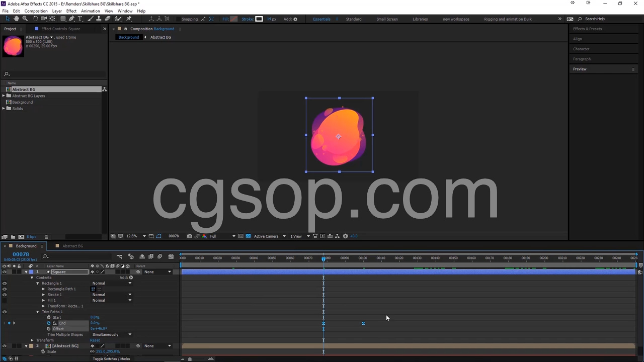The height and width of the screenshot is (362, 644).
Task: Open the Effects & Presets panel
Action: pyautogui.click(x=587, y=29)
